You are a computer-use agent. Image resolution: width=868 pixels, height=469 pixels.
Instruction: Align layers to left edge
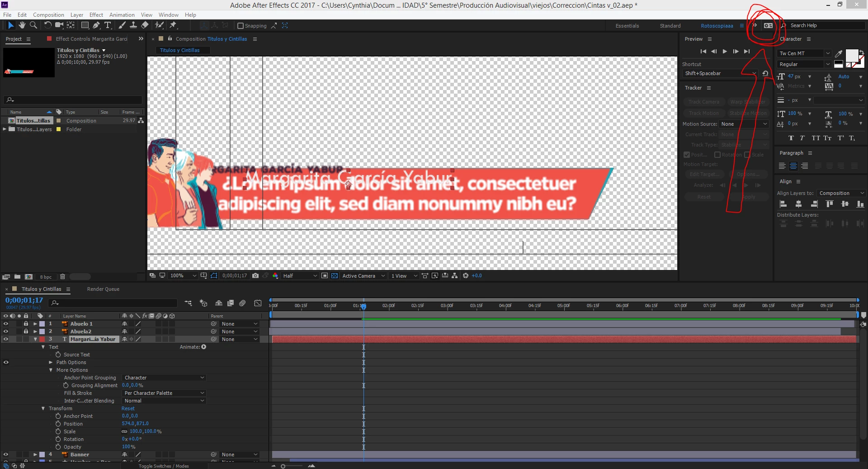tap(783, 204)
